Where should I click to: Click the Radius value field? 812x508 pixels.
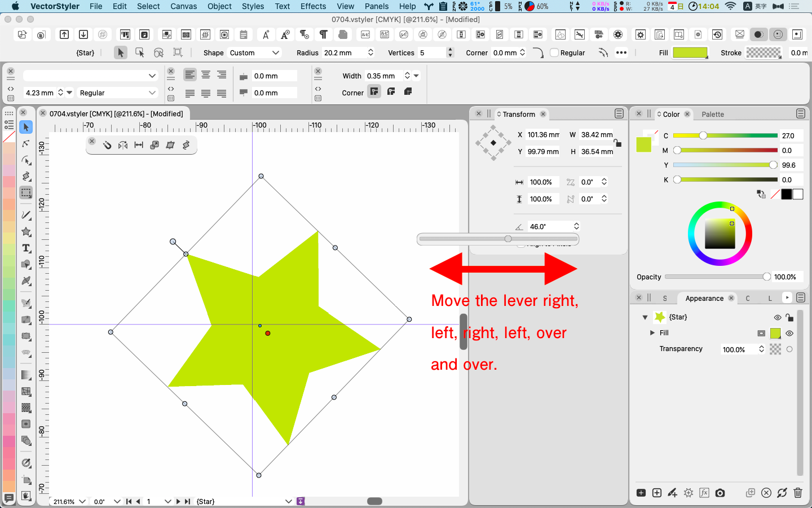(x=344, y=52)
